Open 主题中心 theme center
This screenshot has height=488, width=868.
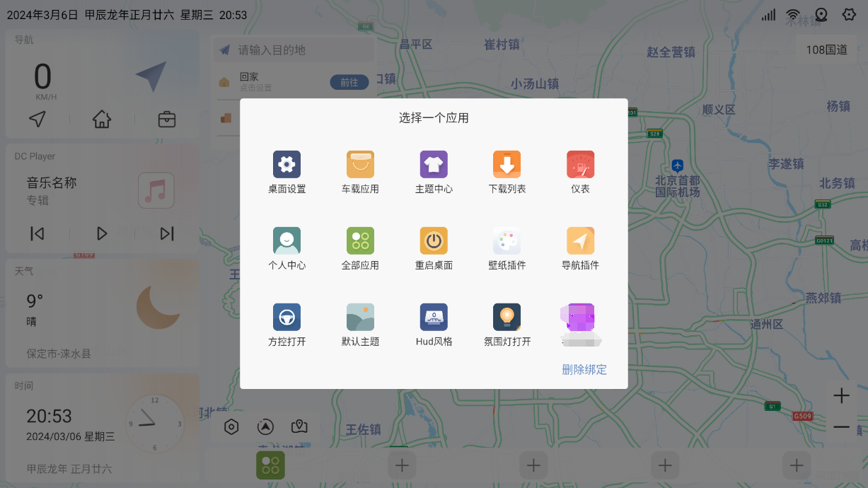pyautogui.click(x=434, y=165)
